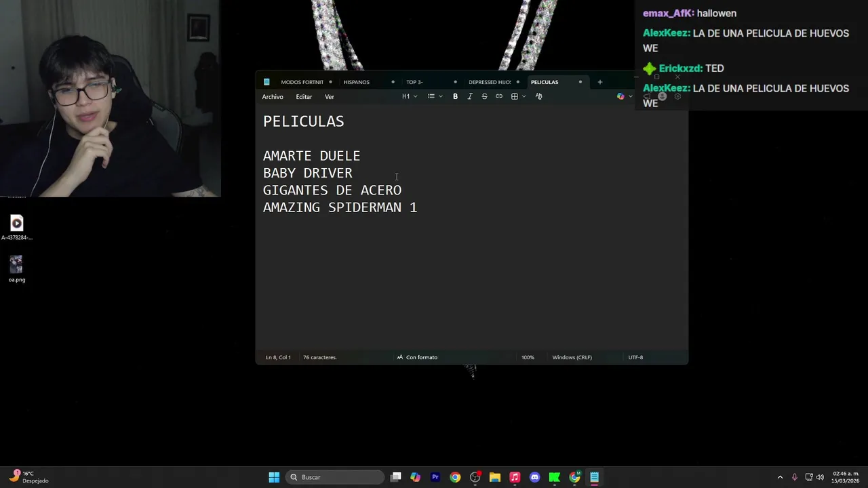Launch Copilot from the taskbar

416,477
